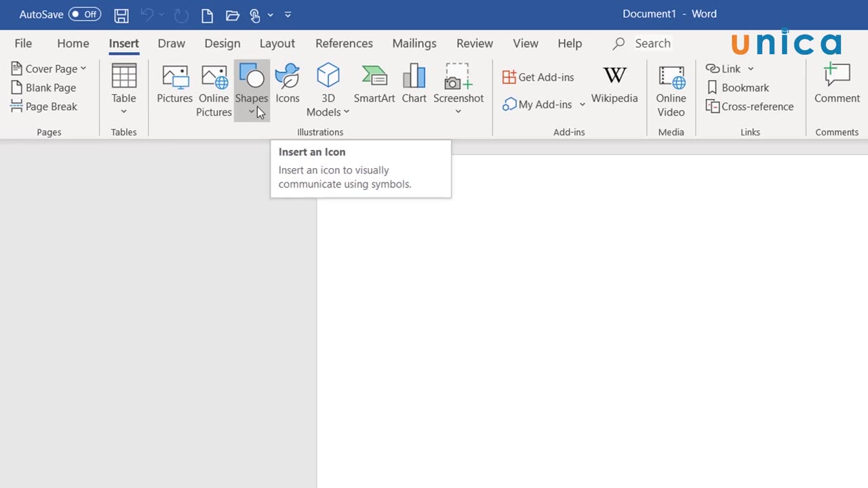
Task: Click the Bookmark button
Action: pos(738,87)
